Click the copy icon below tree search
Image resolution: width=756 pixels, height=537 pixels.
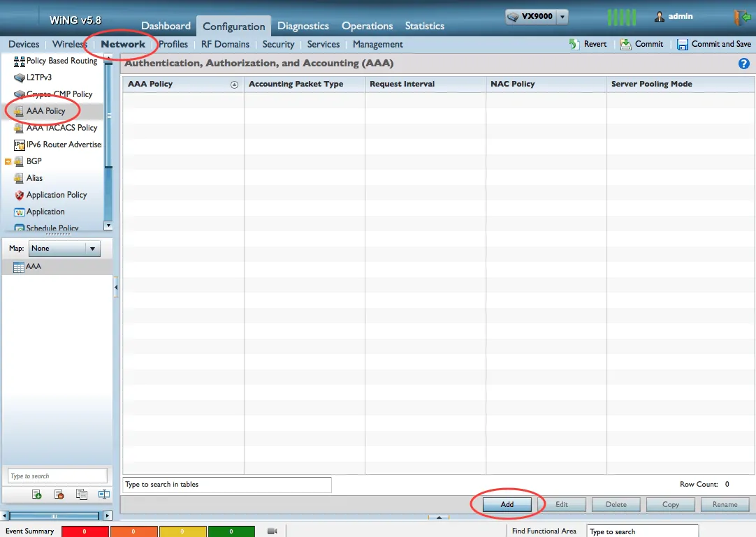pyautogui.click(x=82, y=494)
